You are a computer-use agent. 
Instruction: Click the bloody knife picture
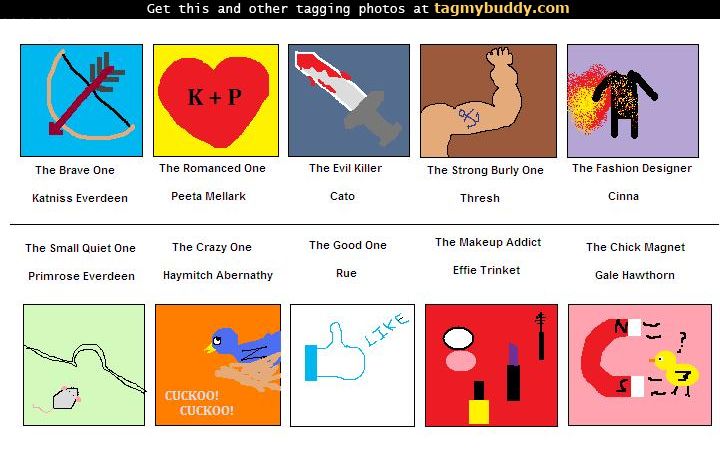coord(349,101)
